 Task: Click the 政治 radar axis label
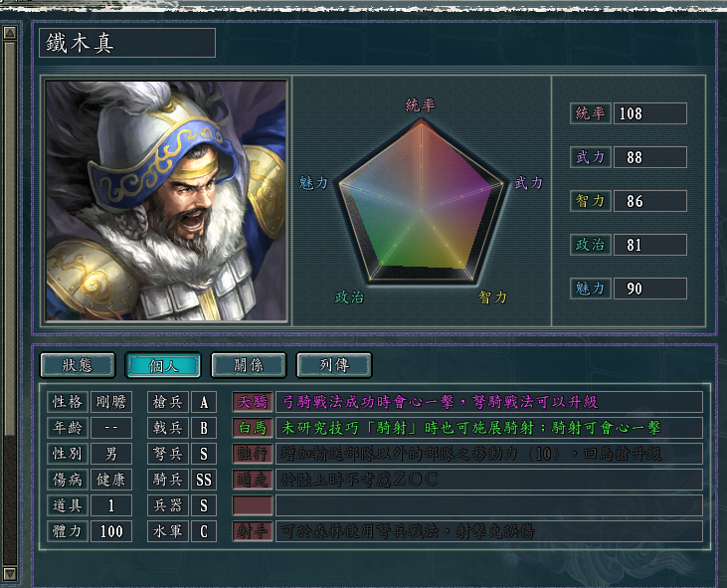tap(349, 296)
